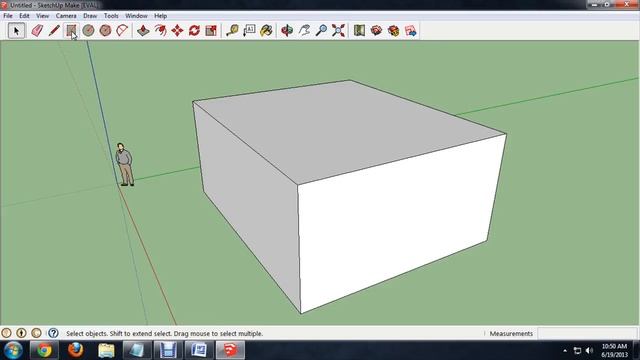The width and height of the screenshot is (640, 360).
Task: Click the Measurements input box
Action: [587, 333]
